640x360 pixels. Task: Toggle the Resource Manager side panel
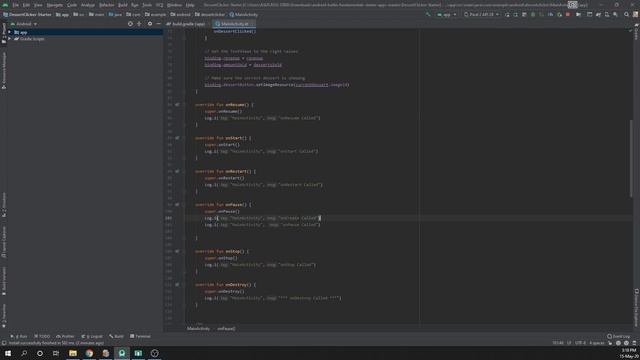[x=4, y=70]
